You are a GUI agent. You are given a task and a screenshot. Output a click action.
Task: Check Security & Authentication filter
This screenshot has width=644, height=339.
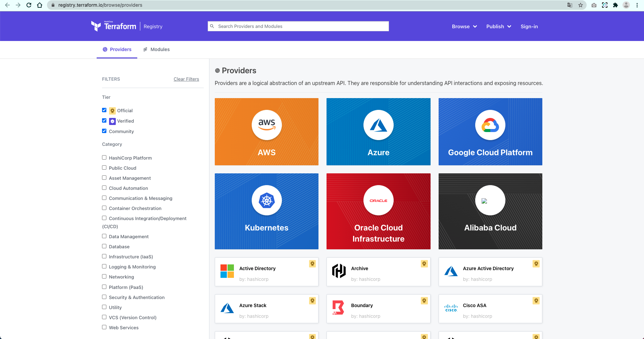[104, 297]
